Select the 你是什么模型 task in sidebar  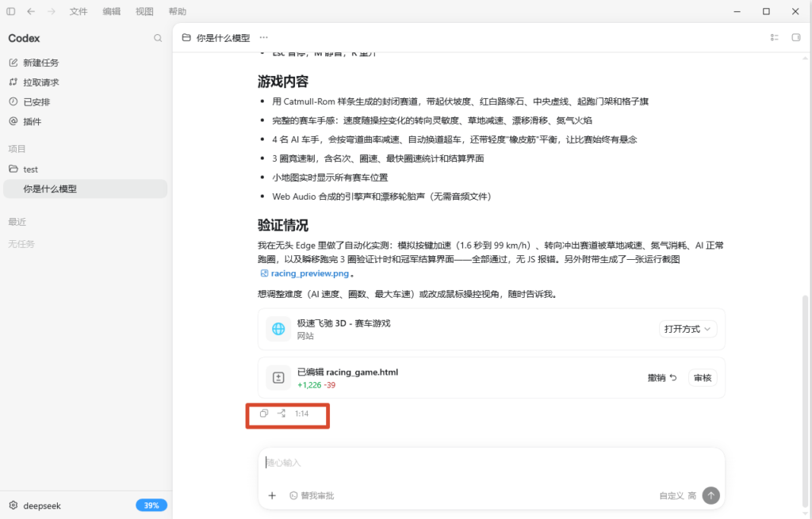point(86,189)
